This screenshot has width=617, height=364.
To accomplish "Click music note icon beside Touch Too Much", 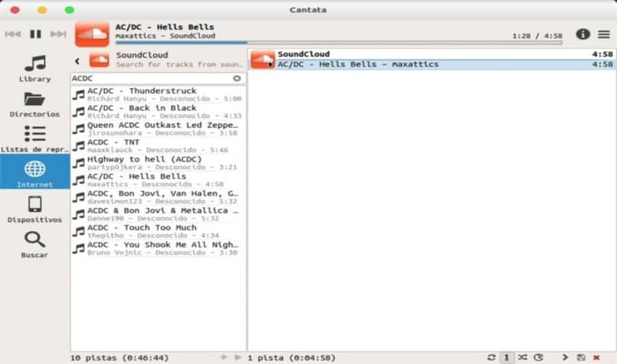I will coord(79,232).
